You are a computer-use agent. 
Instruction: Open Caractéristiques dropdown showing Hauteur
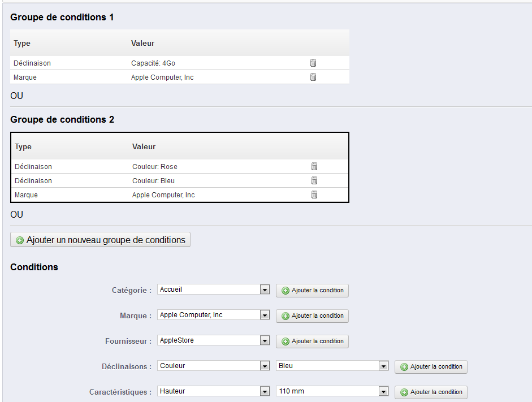point(213,391)
